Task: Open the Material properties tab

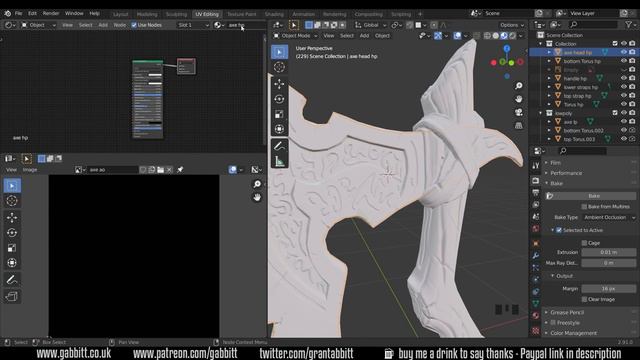Action: click(x=536, y=316)
